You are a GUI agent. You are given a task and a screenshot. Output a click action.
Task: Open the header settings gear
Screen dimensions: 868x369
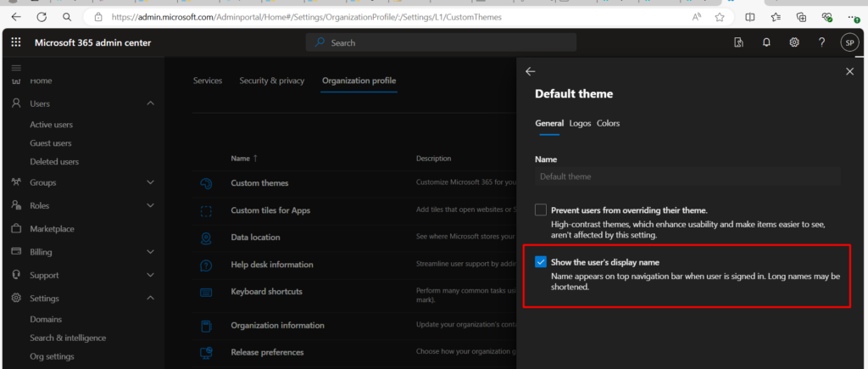click(x=794, y=42)
